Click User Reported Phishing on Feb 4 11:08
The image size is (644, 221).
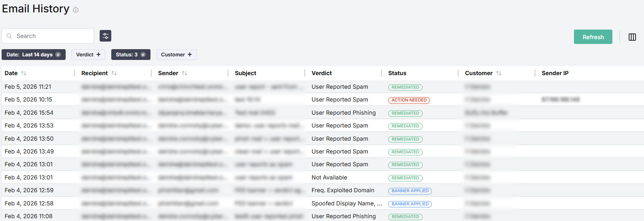[344, 216]
